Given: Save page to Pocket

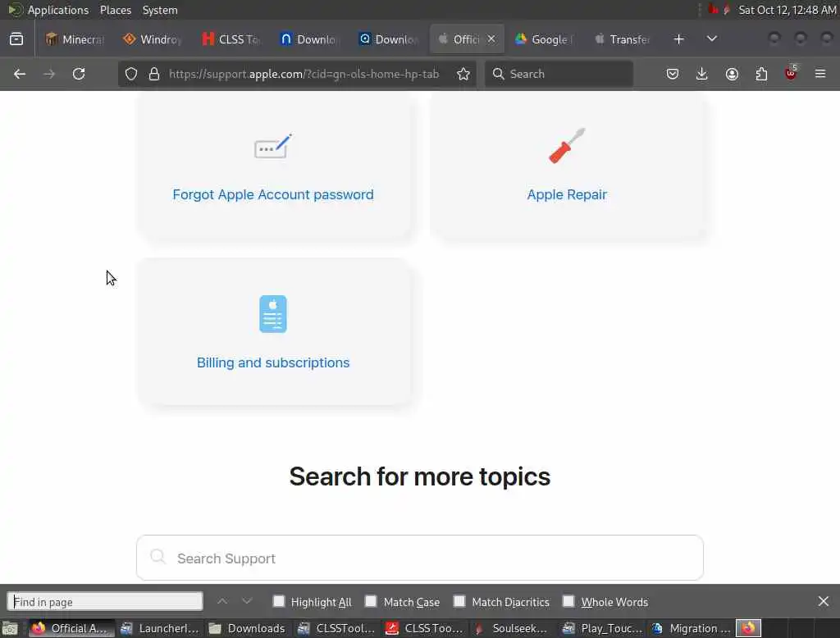Looking at the screenshot, I should tap(673, 74).
